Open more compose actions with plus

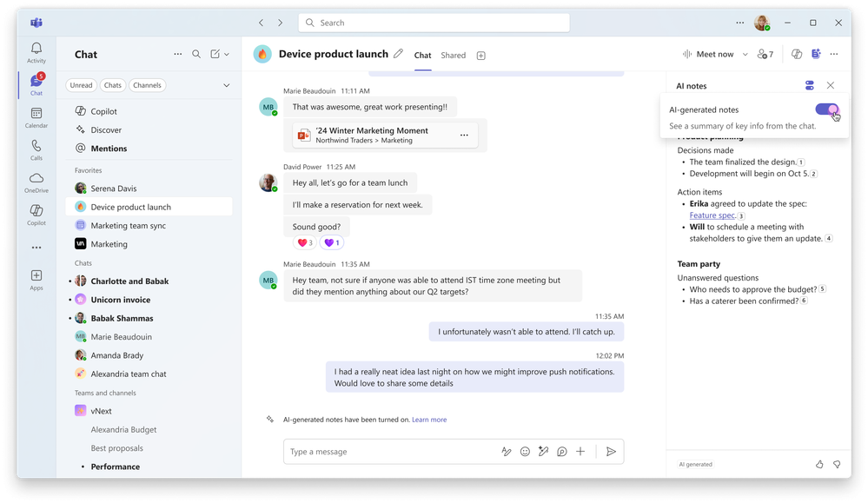click(x=580, y=452)
